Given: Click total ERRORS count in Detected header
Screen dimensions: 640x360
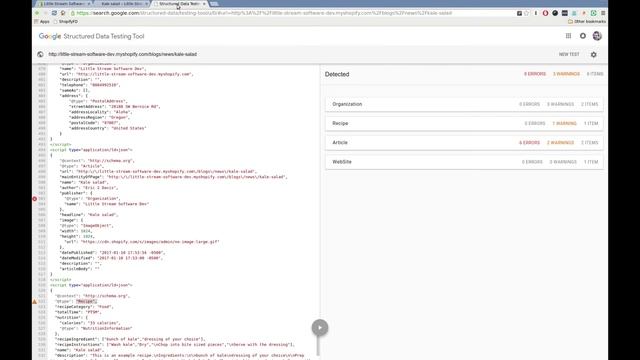Looking at the screenshot, I should point(535,74).
